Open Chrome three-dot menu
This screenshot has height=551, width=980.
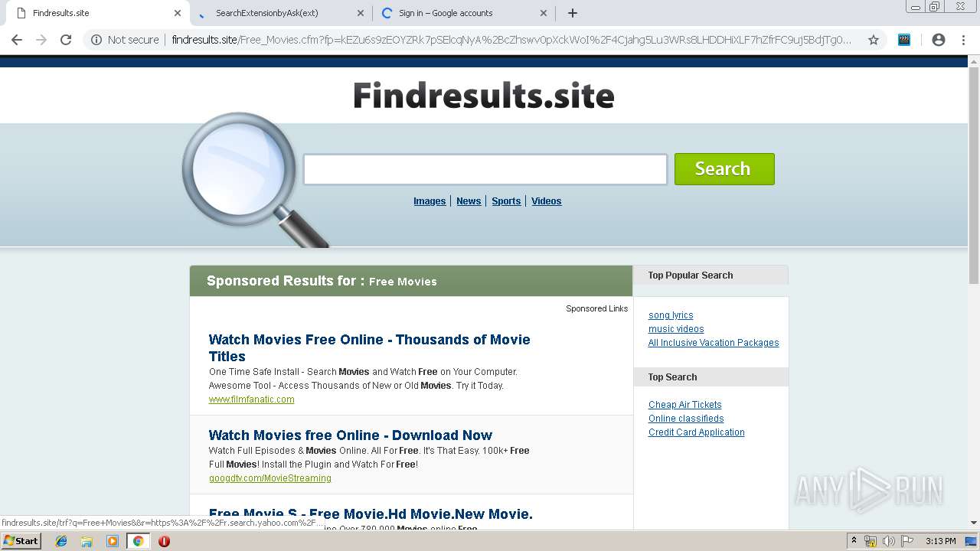tap(963, 40)
